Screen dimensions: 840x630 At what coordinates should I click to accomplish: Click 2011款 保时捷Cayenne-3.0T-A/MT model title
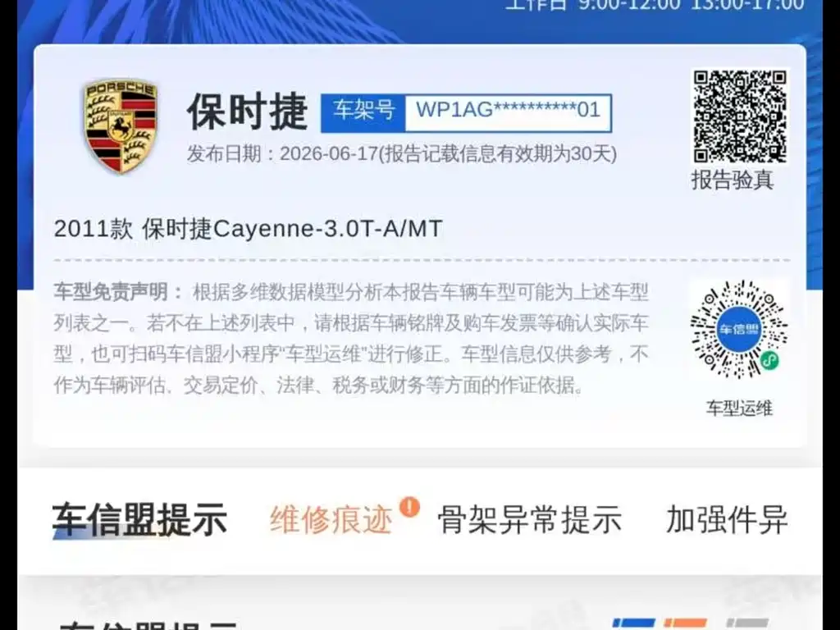[248, 229]
